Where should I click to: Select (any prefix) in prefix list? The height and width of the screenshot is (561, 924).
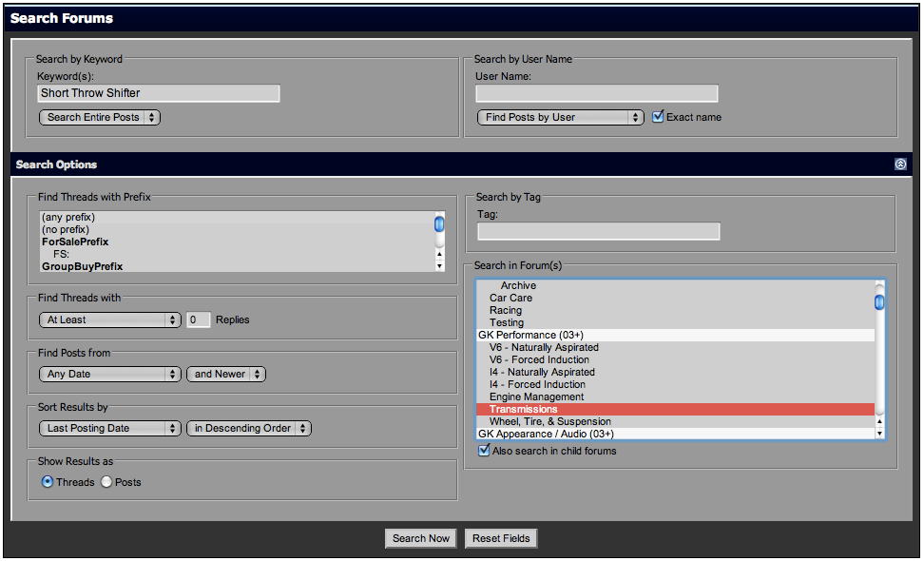point(237,218)
